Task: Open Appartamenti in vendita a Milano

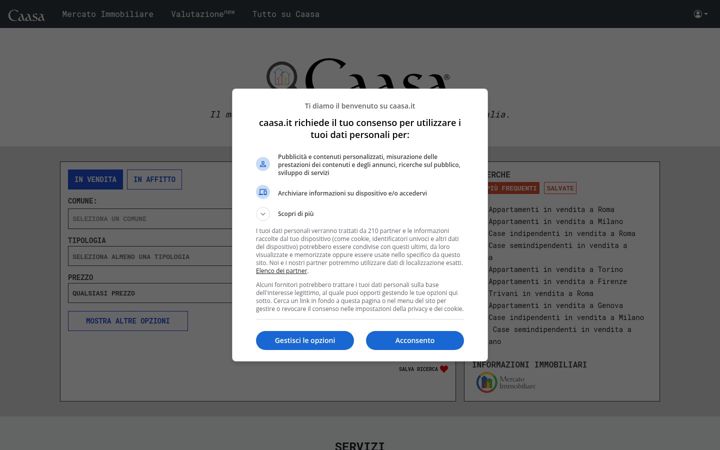Action: 556,221
